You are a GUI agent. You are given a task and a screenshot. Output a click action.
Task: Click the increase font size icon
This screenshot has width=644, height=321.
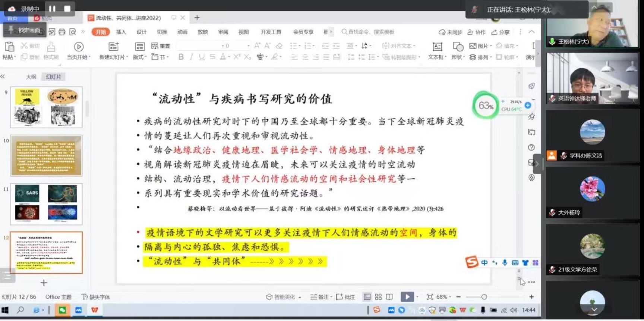pos(257,45)
